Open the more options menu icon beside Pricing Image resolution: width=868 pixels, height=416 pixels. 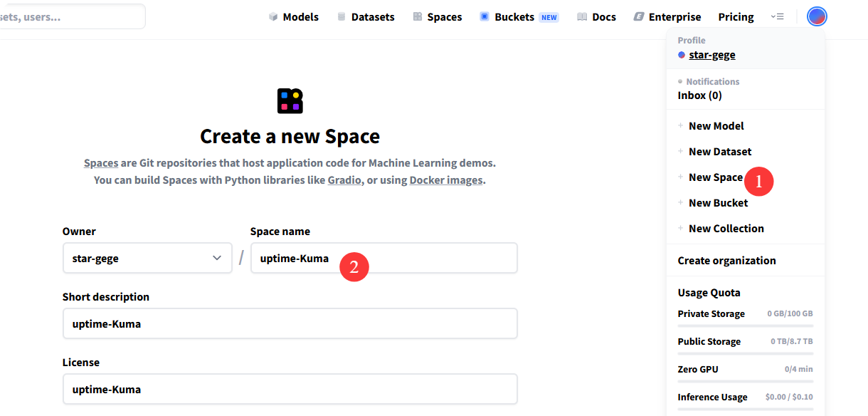[777, 16]
